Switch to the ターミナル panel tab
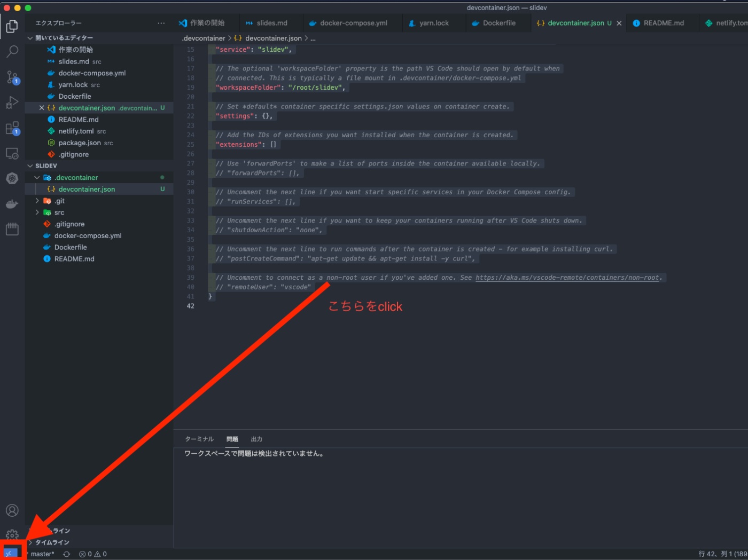This screenshot has width=748, height=560. click(199, 439)
